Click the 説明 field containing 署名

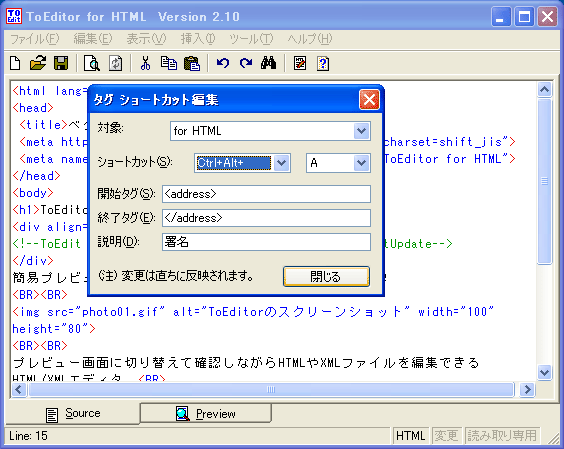tap(266, 242)
